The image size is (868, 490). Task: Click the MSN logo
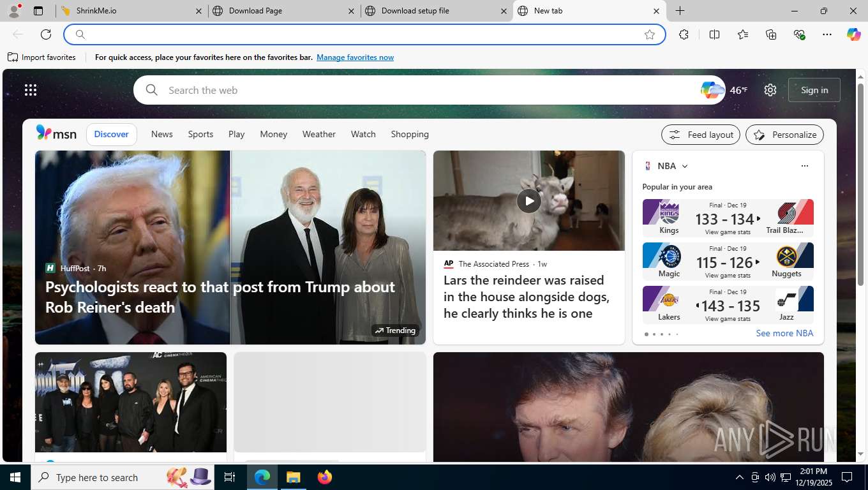[56, 133]
